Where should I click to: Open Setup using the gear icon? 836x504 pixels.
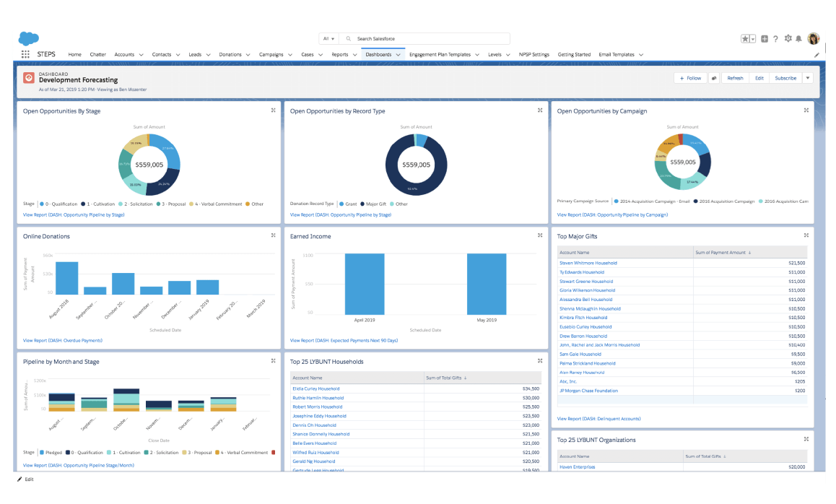pos(787,38)
